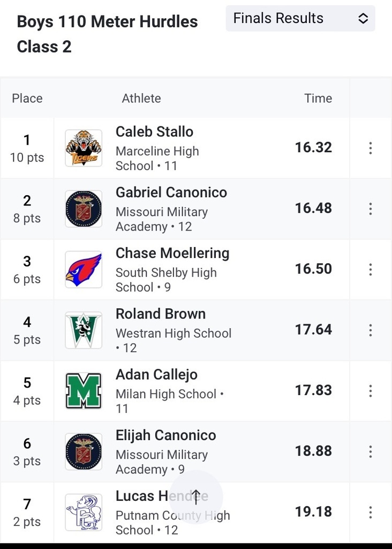Click Marceline Tigers team logo
Viewport: 392px width, 549px height.
(x=84, y=148)
